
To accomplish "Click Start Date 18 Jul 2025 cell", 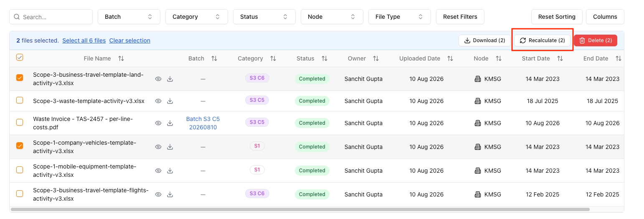I will click(543, 101).
